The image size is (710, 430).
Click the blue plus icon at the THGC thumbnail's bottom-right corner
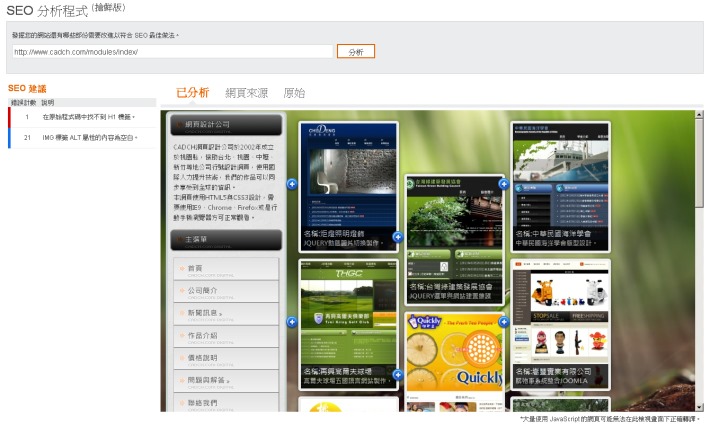coord(397,375)
